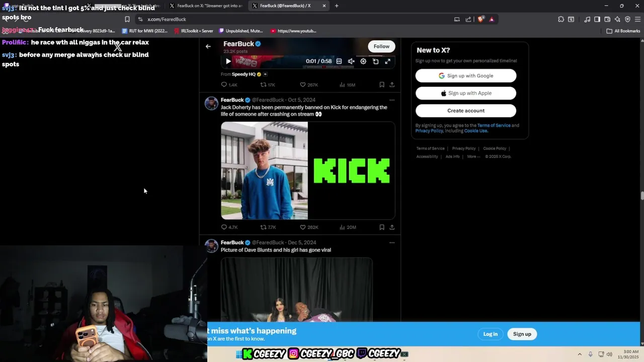Click FearBuck avatar on Dave Blunts post
Screen dimensions: 644x362
point(211,246)
